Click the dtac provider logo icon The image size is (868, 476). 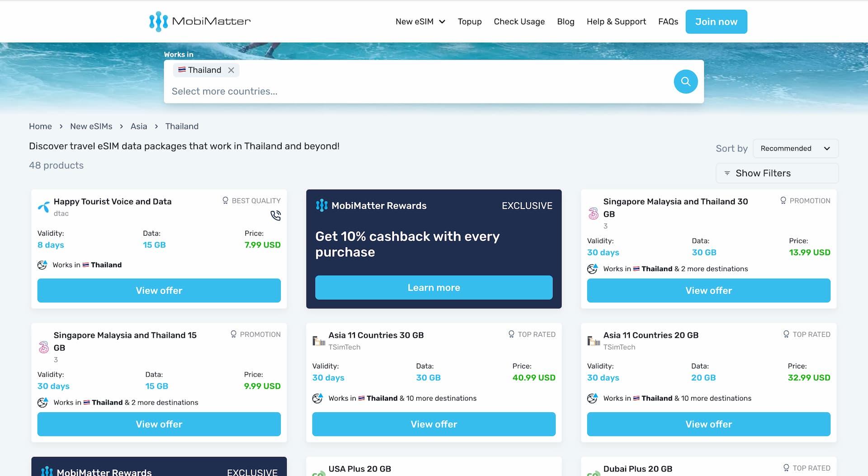click(x=44, y=207)
